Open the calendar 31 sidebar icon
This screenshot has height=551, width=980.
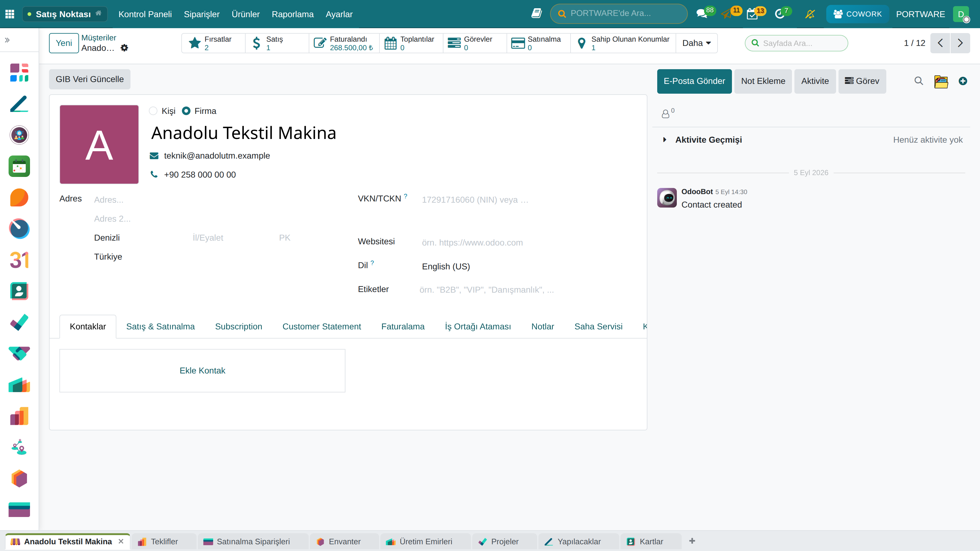19,260
